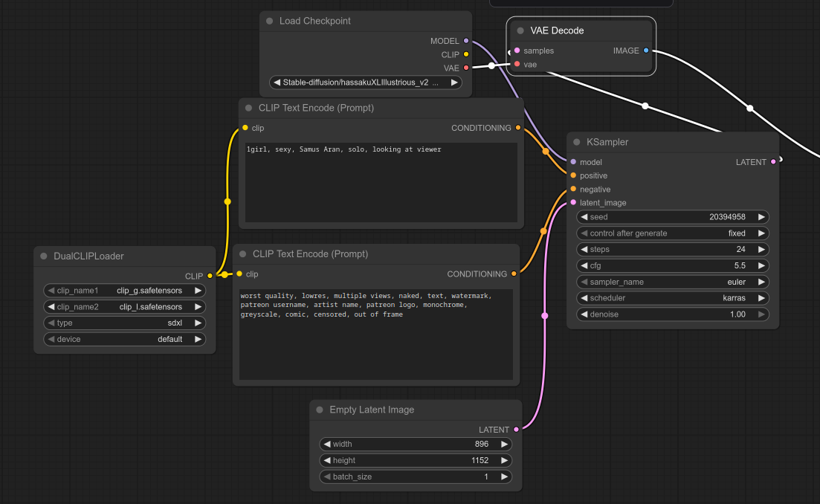
Task: Increase the latent height with right arrow
Action: [504, 460]
